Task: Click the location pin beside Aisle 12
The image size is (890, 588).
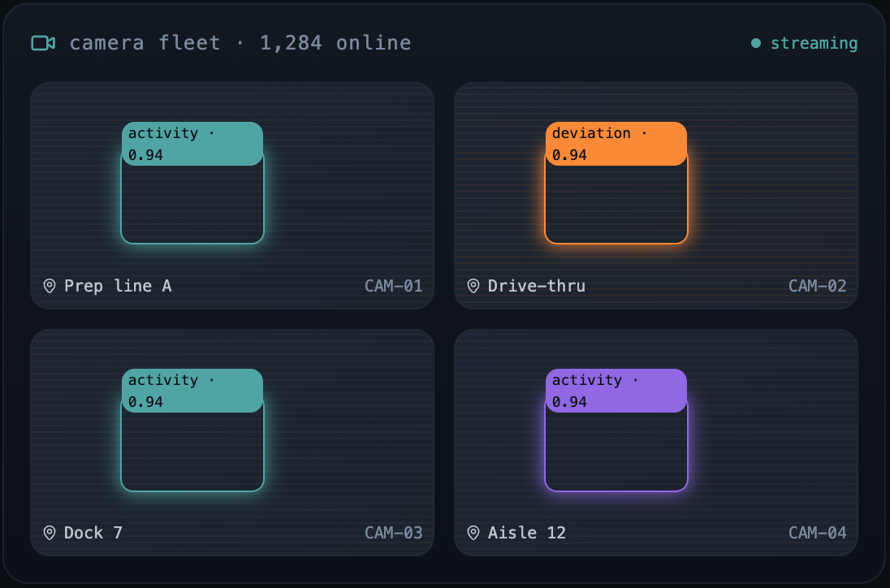Action: coord(473,533)
